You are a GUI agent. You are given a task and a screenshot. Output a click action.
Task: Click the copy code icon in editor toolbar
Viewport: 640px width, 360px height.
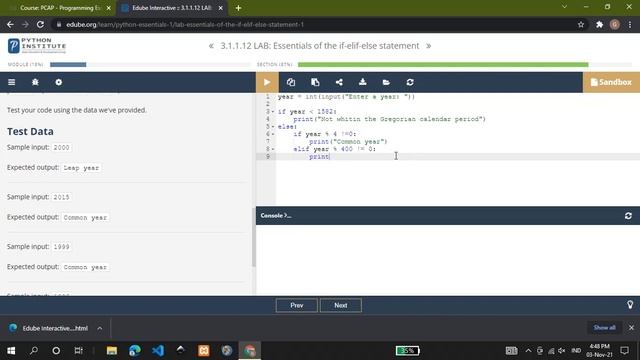(291, 82)
